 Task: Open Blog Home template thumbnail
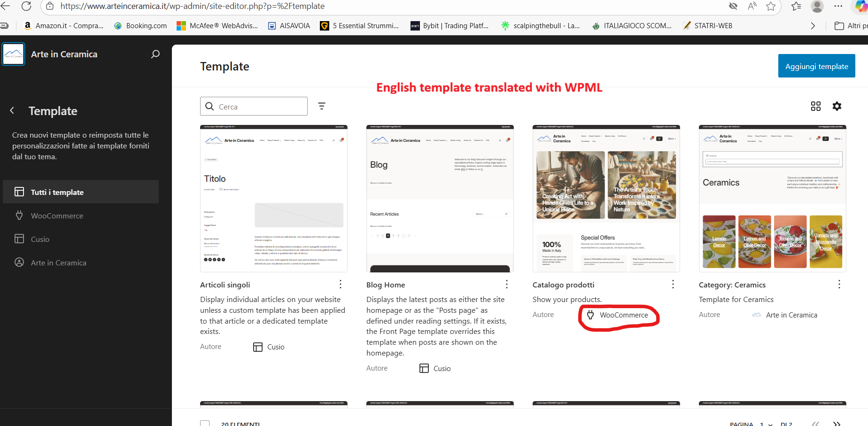coord(440,199)
